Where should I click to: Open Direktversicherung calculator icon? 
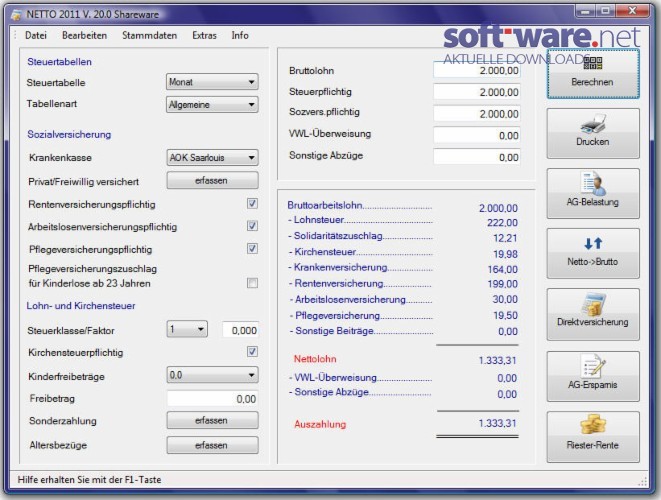593,304
